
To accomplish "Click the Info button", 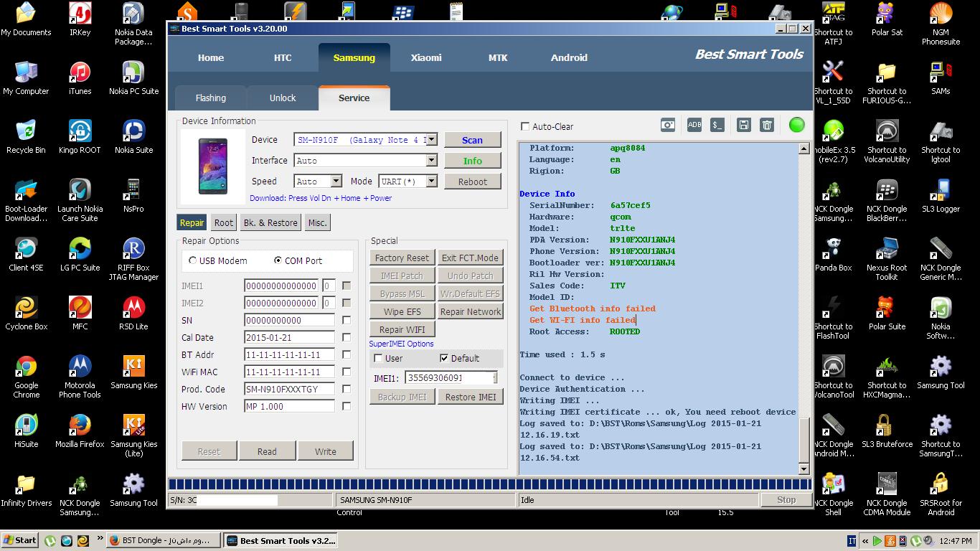I will click(472, 161).
